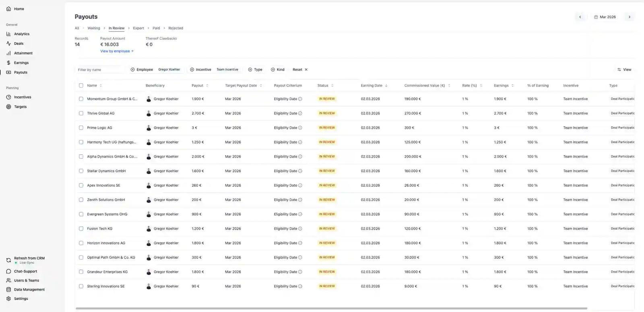Open Data Management
This screenshot has height=312, width=644.
[x=25, y=289]
